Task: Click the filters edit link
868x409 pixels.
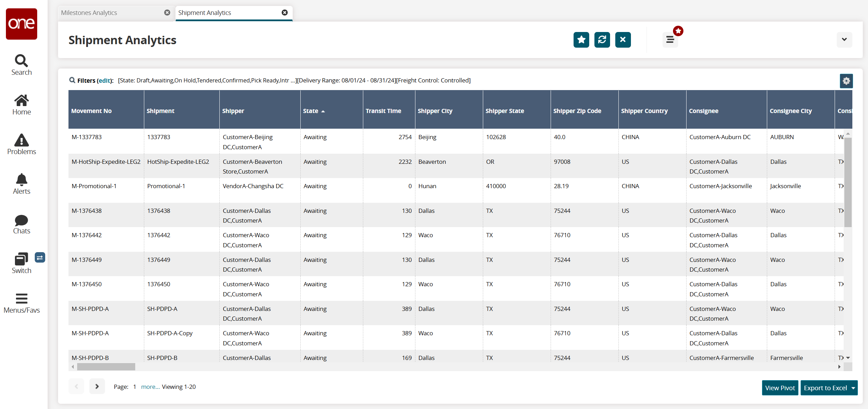Action: click(x=104, y=81)
